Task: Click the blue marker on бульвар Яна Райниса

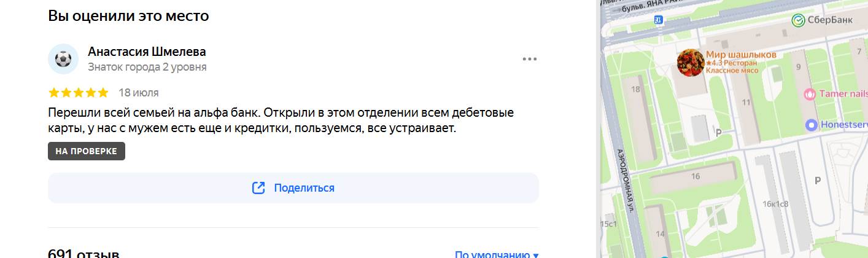Action: click(659, 20)
